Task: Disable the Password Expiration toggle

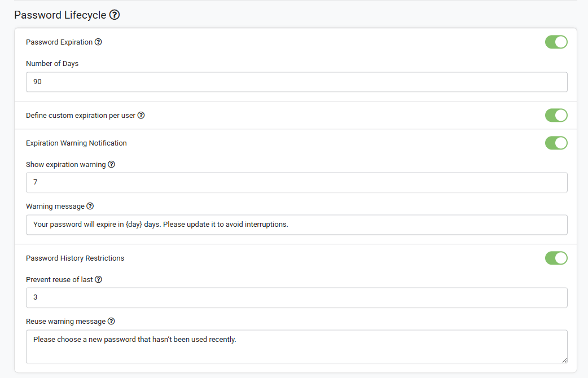Action: pos(556,42)
